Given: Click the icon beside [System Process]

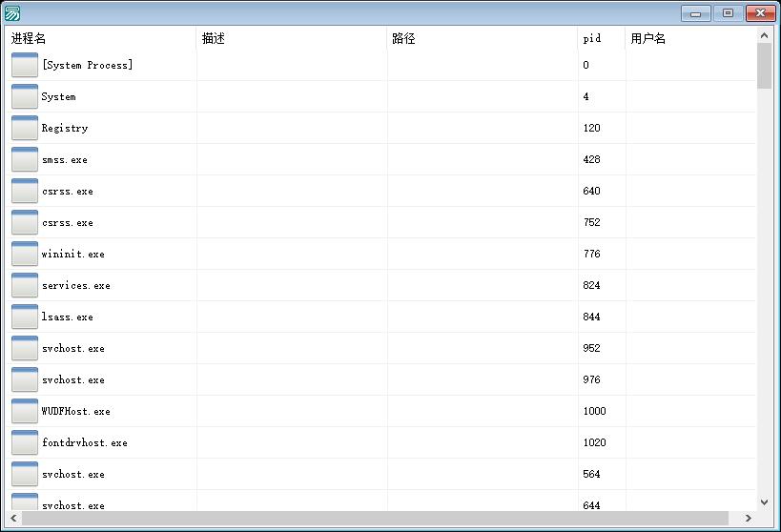Looking at the screenshot, I should 25,65.
